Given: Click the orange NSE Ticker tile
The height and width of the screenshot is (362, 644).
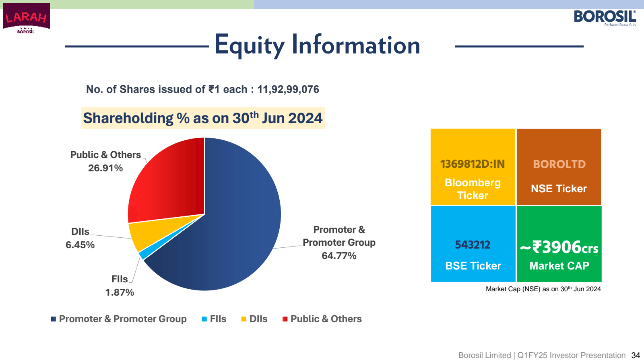Looking at the screenshot, I should click(x=559, y=167).
